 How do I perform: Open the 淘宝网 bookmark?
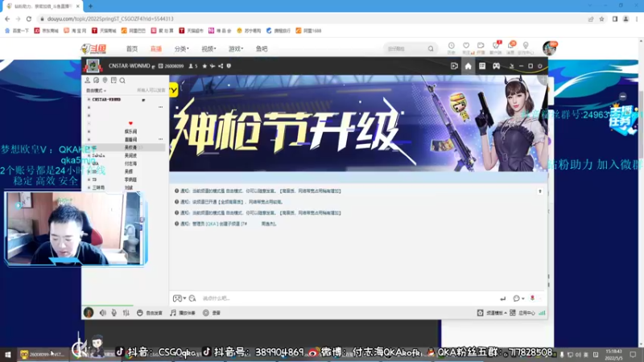pos(75,31)
